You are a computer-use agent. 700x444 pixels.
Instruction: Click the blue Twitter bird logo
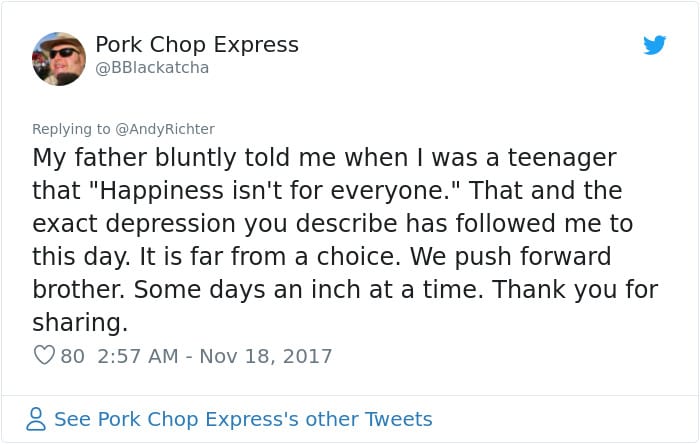pos(654,45)
